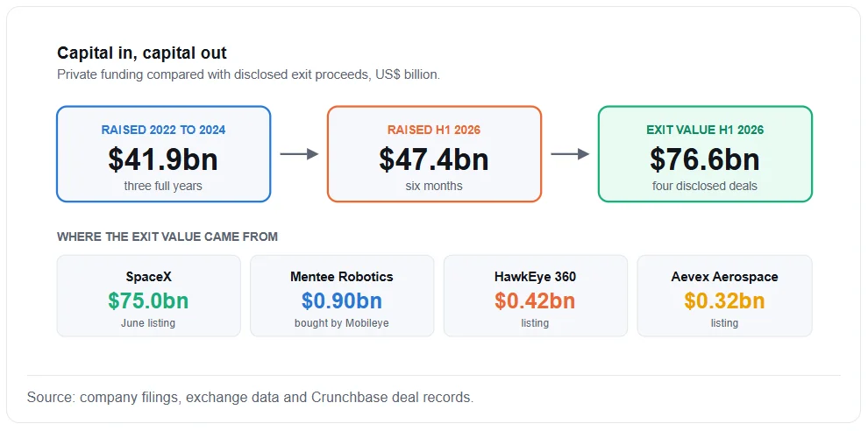The height and width of the screenshot is (431, 868).
Task: Click the yellow $0.32bn value
Action: pos(724,300)
